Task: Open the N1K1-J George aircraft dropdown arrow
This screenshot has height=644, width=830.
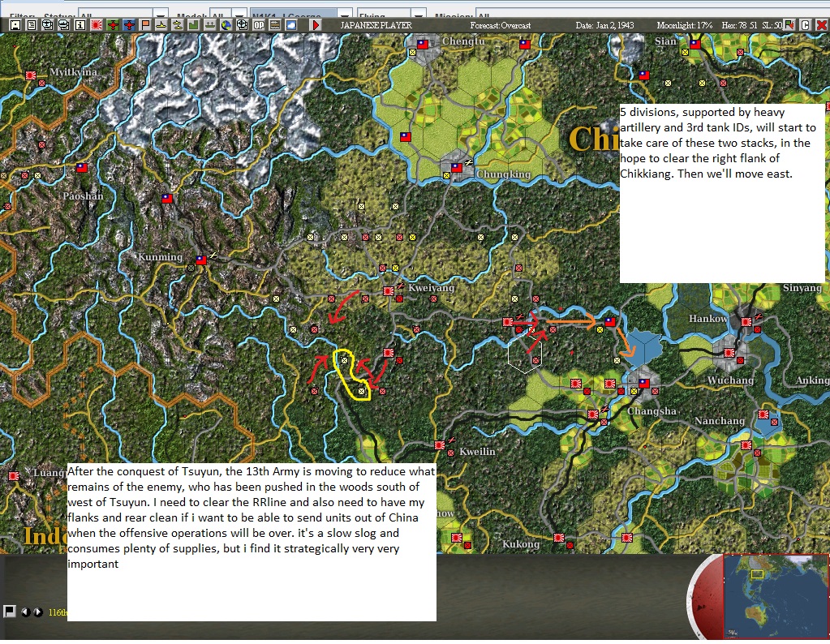Action: (345, 14)
